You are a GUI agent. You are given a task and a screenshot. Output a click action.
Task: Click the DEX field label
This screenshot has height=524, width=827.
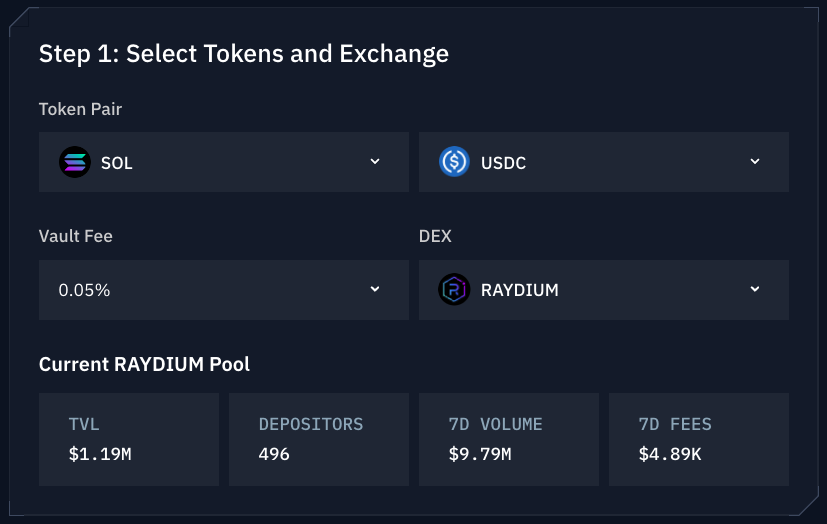[435, 237]
